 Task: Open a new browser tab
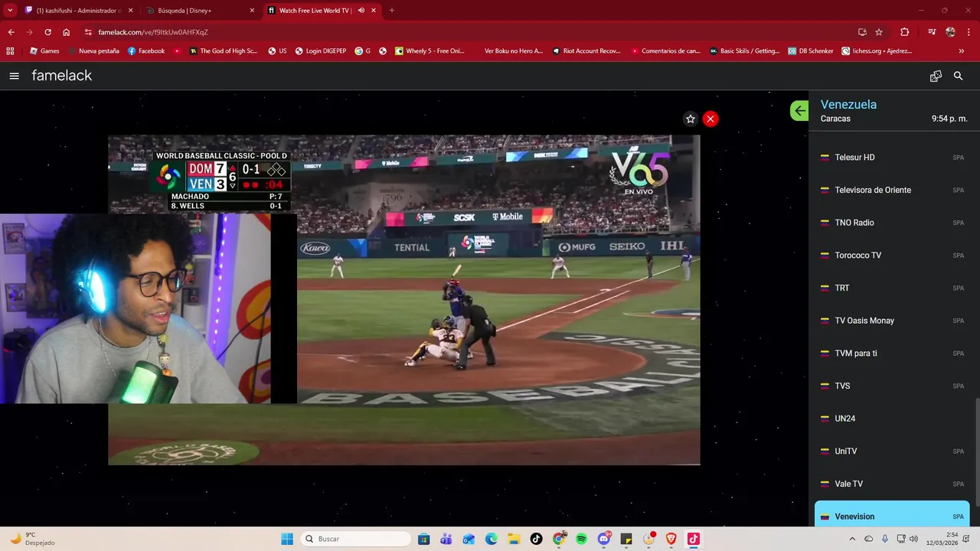pos(392,11)
